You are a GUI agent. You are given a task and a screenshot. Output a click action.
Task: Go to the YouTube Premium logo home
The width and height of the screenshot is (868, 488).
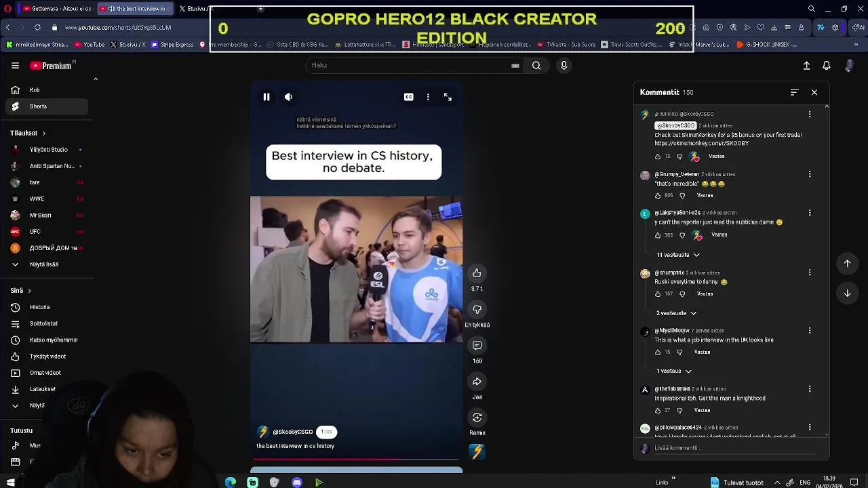click(x=52, y=66)
